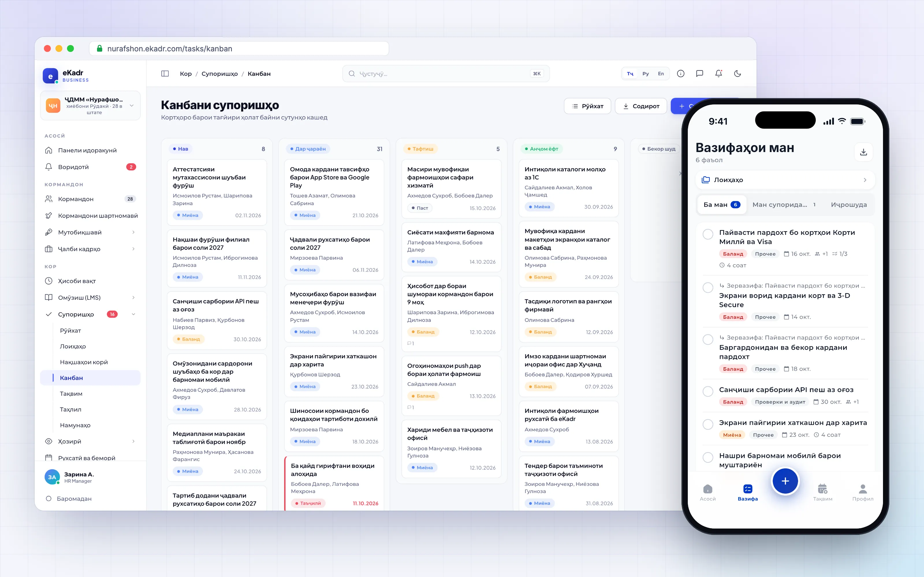
Task: Switch interface language to Ру
Action: coord(645,74)
